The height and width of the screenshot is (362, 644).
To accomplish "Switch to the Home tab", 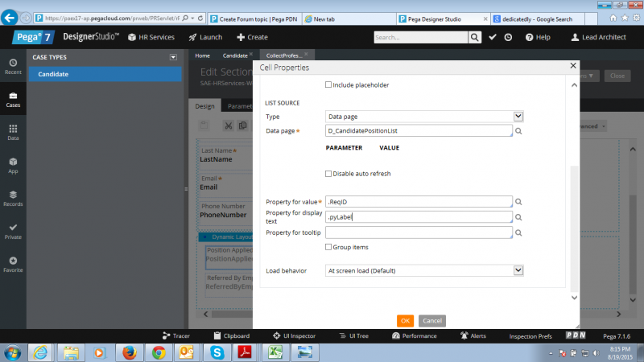I will point(202,56).
